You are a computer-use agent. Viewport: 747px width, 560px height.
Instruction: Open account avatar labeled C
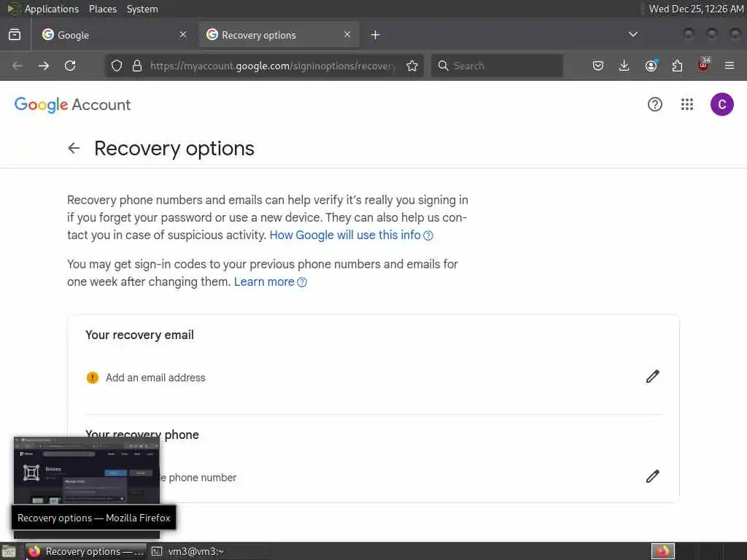(721, 104)
